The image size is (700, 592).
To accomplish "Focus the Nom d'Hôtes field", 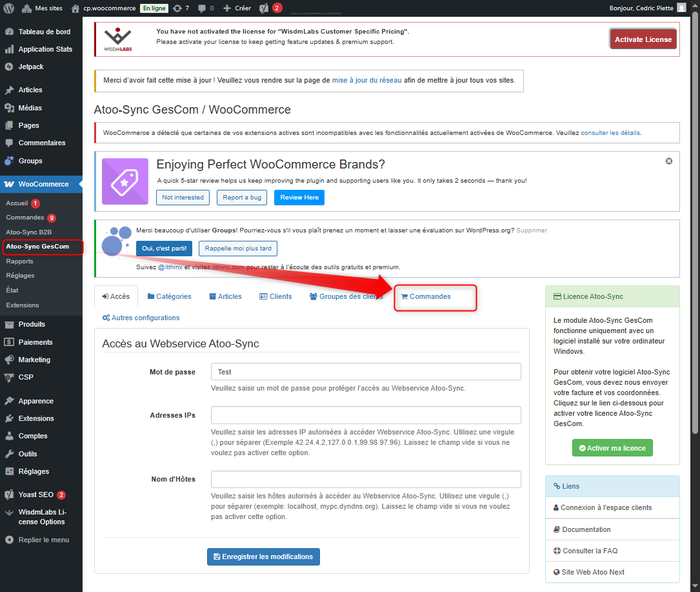I will (x=366, y=480).
